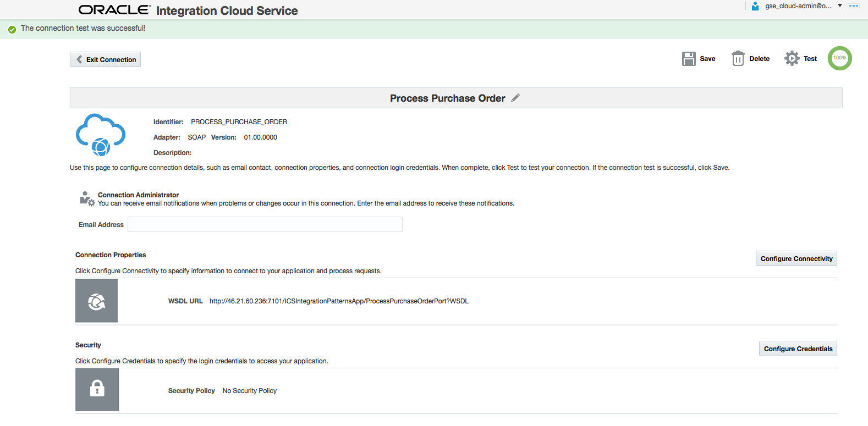Click the No Security Policy value

pos(250,391)
